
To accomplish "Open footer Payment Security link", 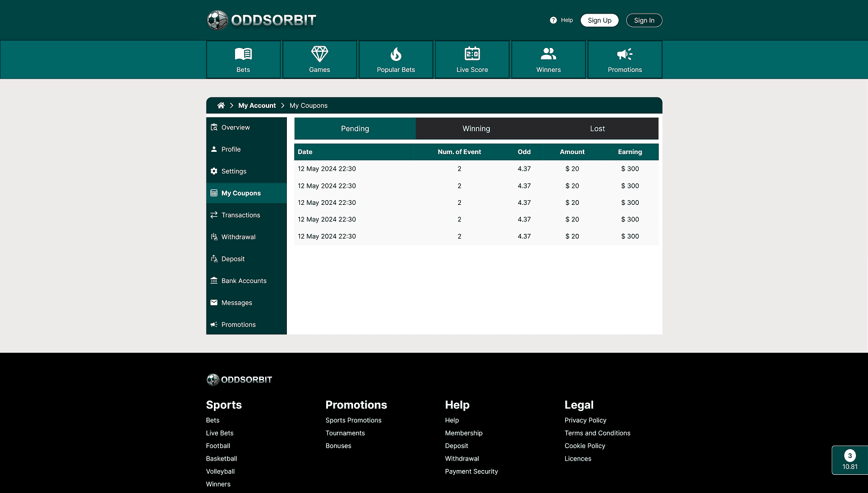I will pos(472,471).
